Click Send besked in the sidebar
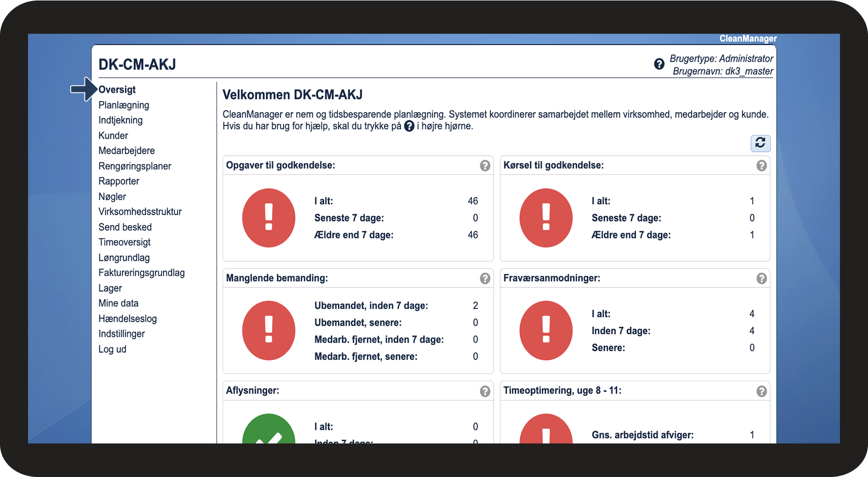This screenshot has width=868, height=477. click(x=125, y=227)
